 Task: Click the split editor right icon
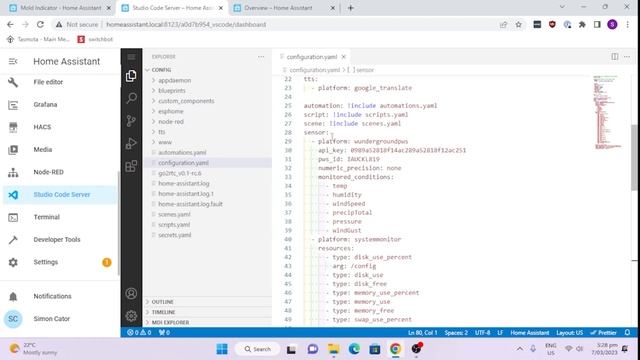pos(615,57)
